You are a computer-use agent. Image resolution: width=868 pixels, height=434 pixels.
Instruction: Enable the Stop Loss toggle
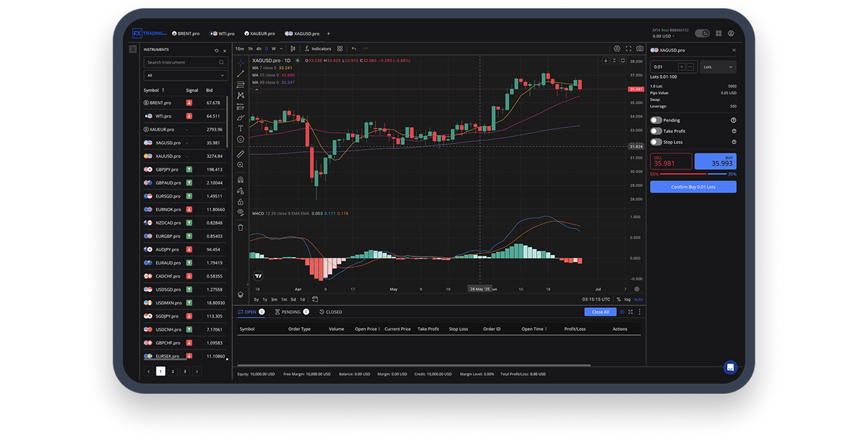click(656, 142)
